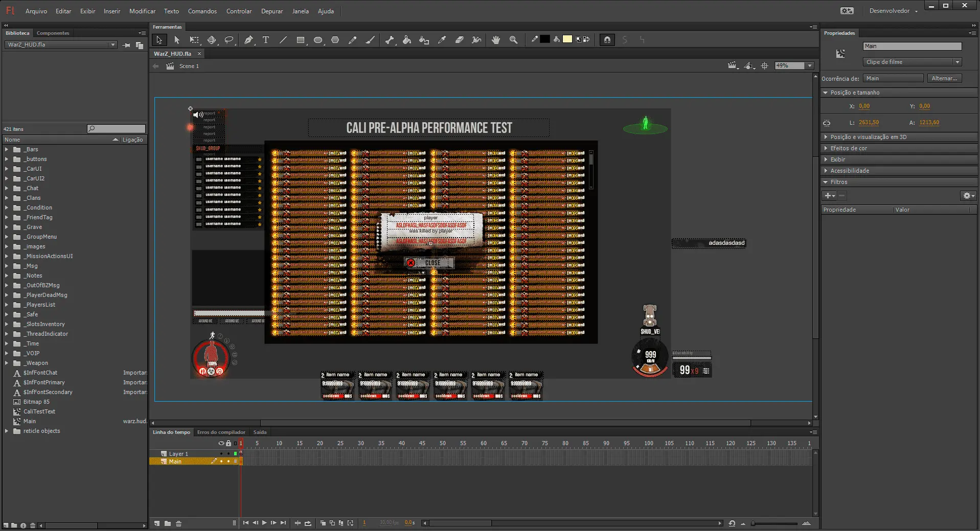Open the yellow fill color swatch
The height and width of the screenshot is (531, 980).
click(567, 40)
